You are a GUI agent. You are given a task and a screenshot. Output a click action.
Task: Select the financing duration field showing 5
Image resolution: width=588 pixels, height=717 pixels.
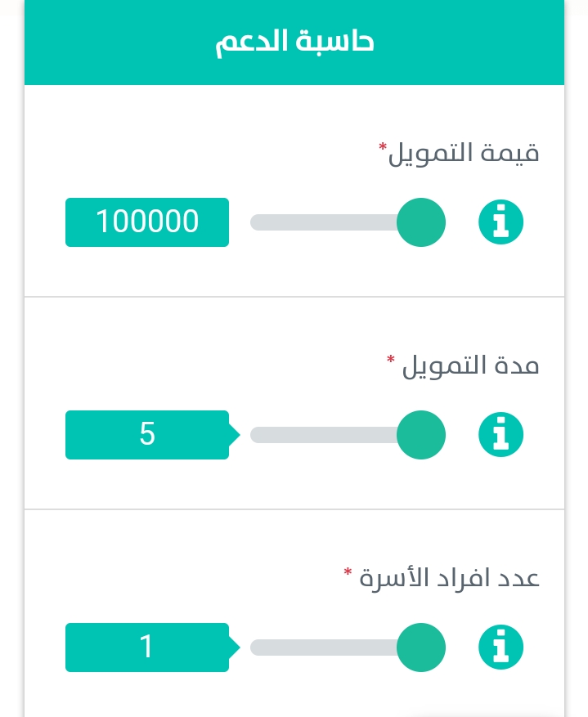[146, 434]
